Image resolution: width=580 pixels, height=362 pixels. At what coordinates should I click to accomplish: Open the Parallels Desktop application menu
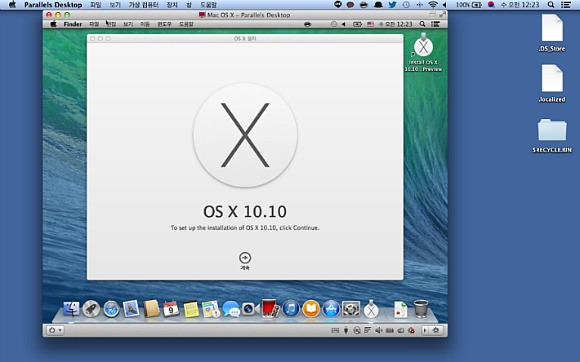point(53,5)
